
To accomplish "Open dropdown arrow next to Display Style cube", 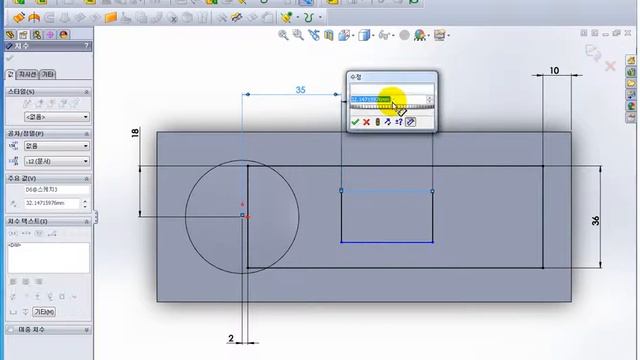I will (373, 36).
